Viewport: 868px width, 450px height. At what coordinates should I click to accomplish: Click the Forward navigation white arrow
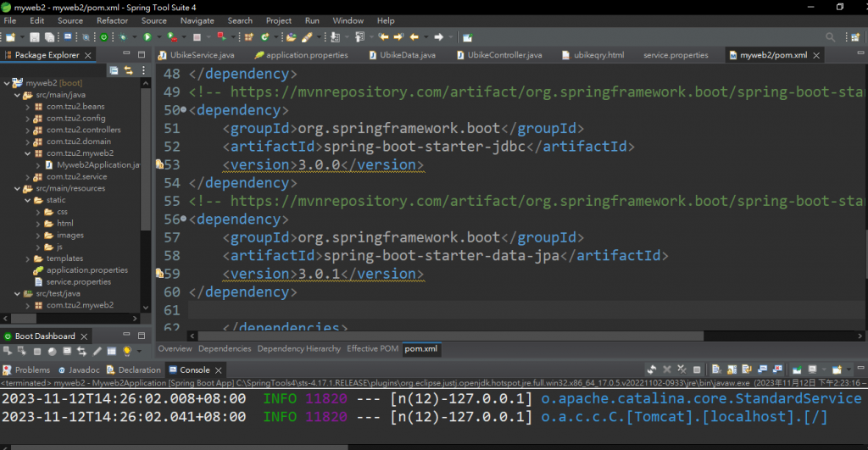439,37
